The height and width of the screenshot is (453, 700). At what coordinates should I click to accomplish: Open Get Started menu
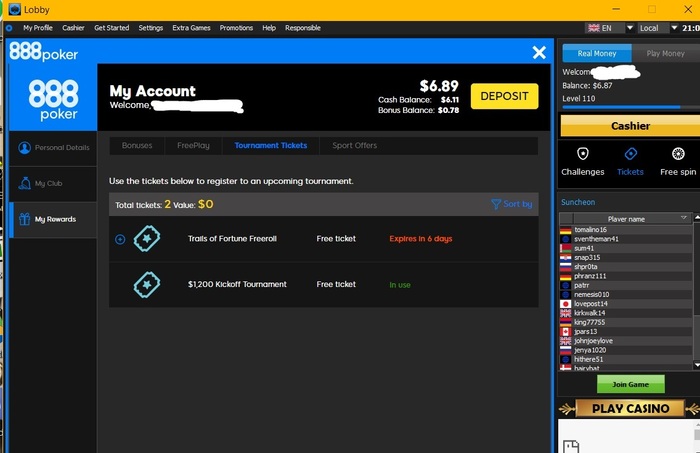point(112,28)
